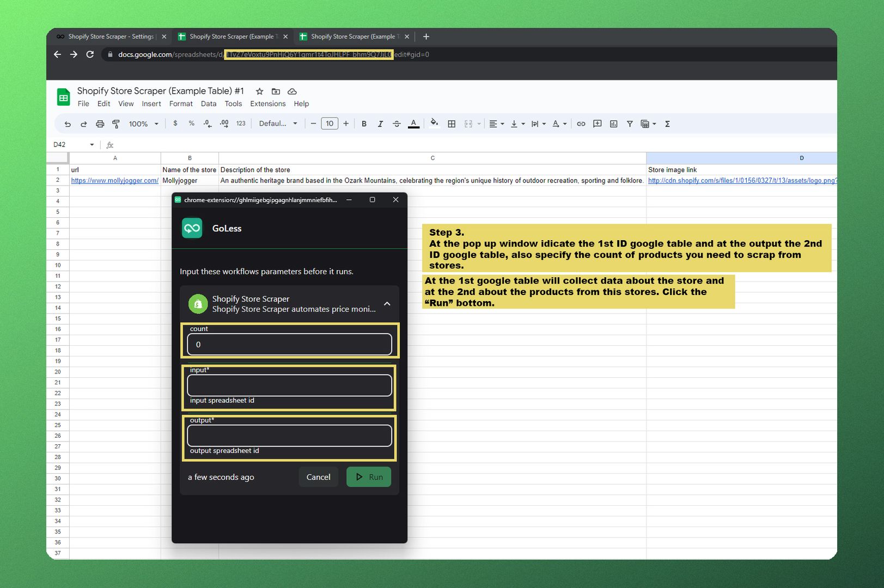Image resolution: width=884 pixels, height=588 pixels.
Task: Open the View menu
Action: [126, 104]
